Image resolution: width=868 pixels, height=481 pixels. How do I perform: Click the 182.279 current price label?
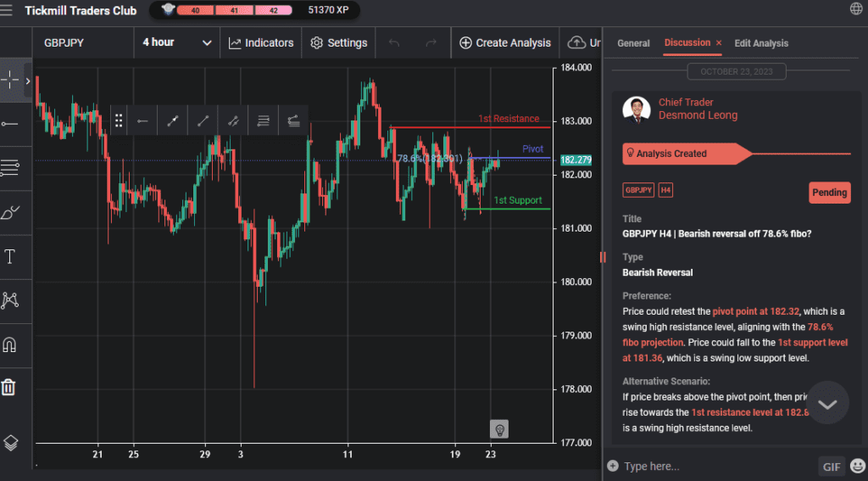(576, 160)
